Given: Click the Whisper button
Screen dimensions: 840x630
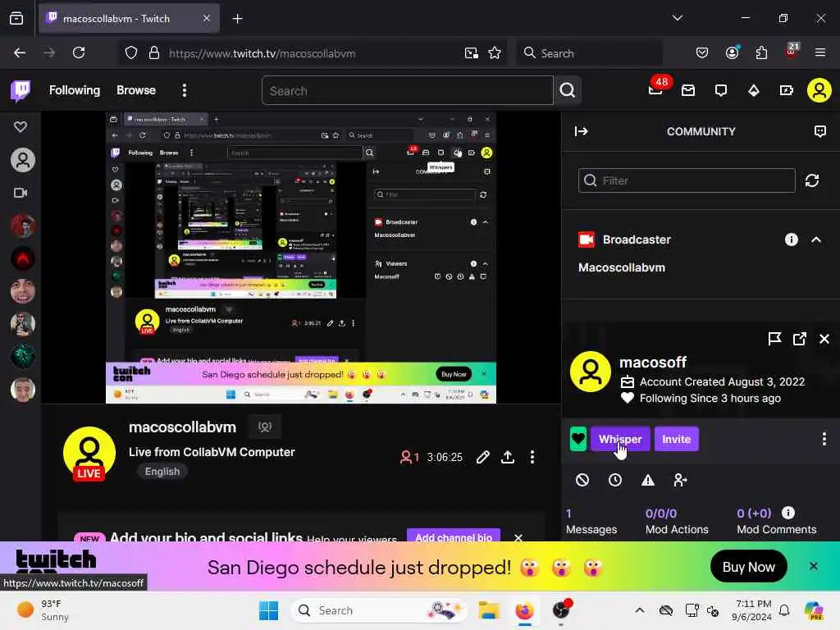Looking at the screenshot, I should click(x=620, y=440).
